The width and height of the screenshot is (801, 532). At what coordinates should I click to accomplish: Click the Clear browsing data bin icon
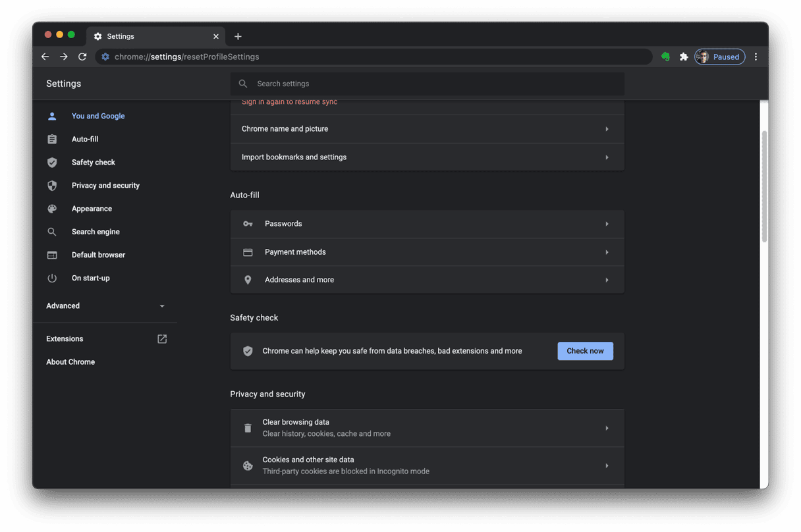248,428
